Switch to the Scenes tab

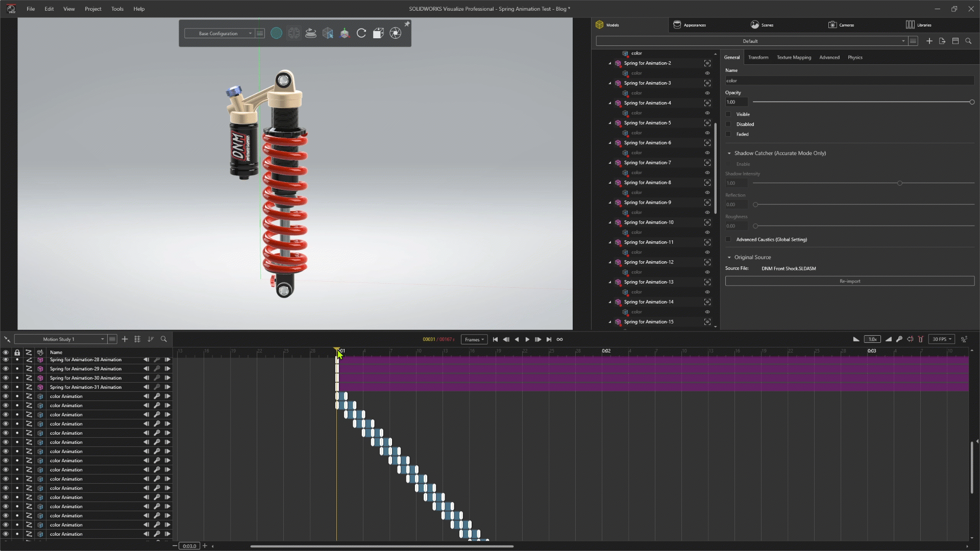pos(762,24)
